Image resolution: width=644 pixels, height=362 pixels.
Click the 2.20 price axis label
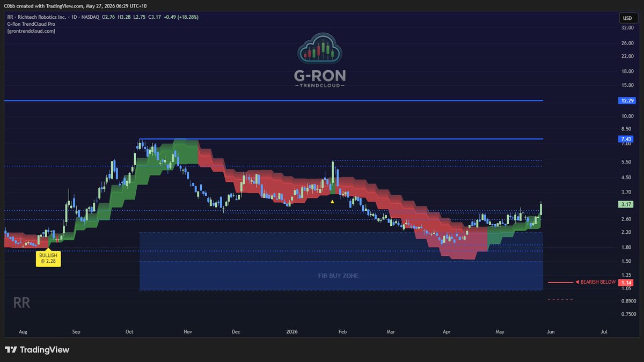coord(627,232)
